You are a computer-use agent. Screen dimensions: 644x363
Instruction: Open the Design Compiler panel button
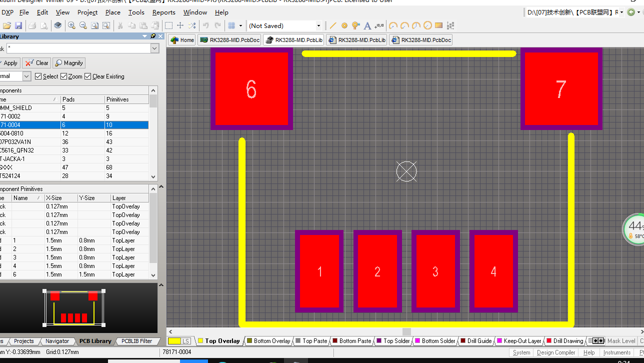coord(556,352)
